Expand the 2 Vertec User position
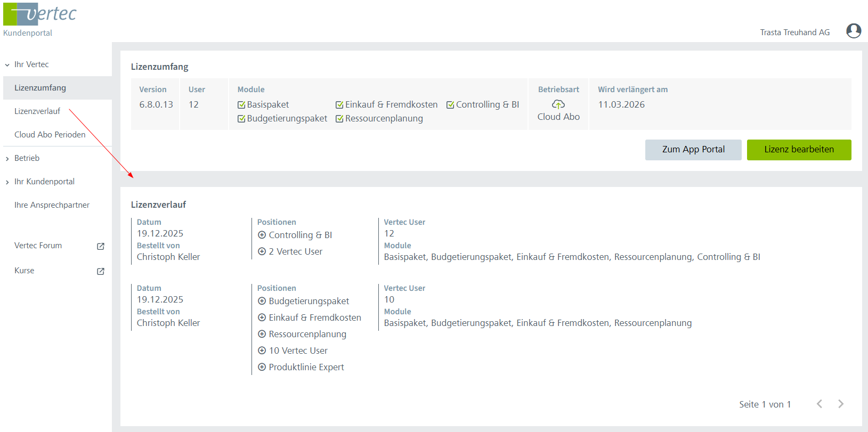Image resolution: width=868 pixels, height=432 pixels. (262, 251)
